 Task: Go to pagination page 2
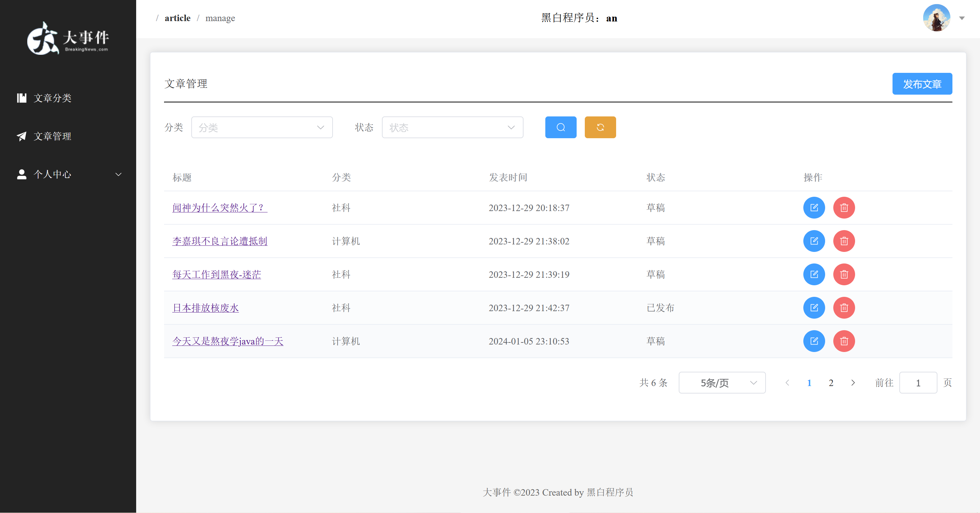(831, 383)
